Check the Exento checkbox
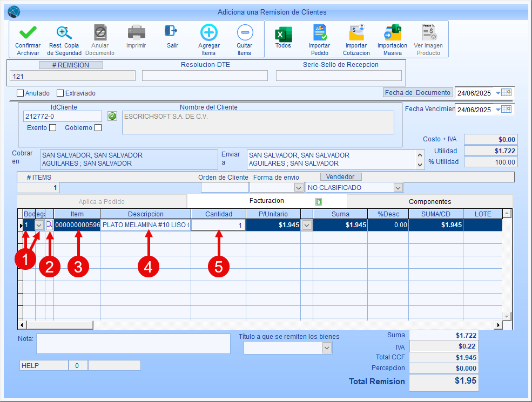This screenshot has width=532, height=402. coord(52,128)
